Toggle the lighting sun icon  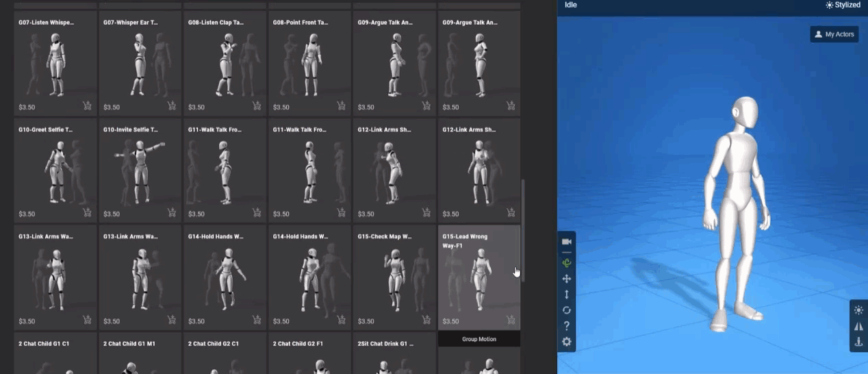click(x=859, y=310)
